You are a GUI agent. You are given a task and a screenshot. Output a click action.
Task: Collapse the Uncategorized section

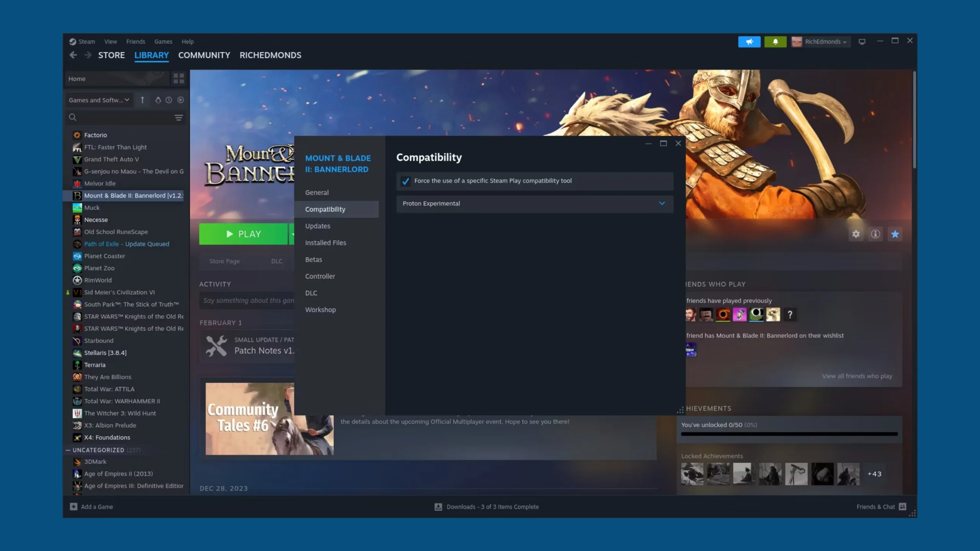(68, 450)
